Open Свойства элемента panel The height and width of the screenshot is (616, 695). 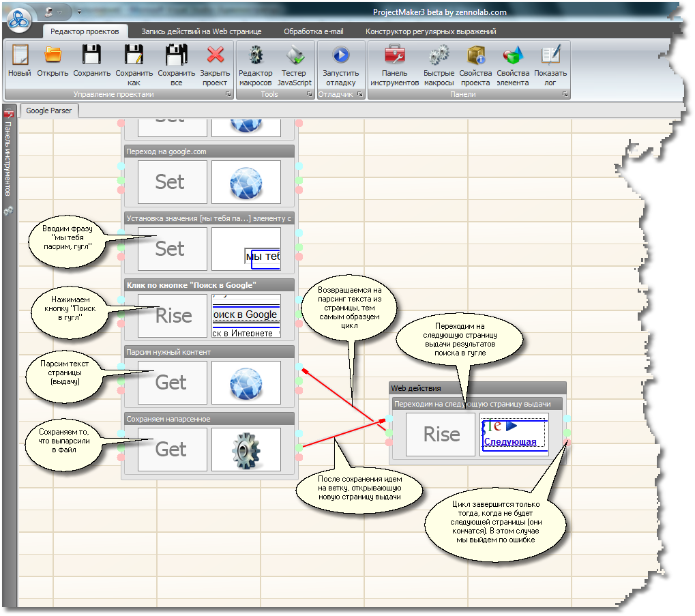(x=513, y=55)
